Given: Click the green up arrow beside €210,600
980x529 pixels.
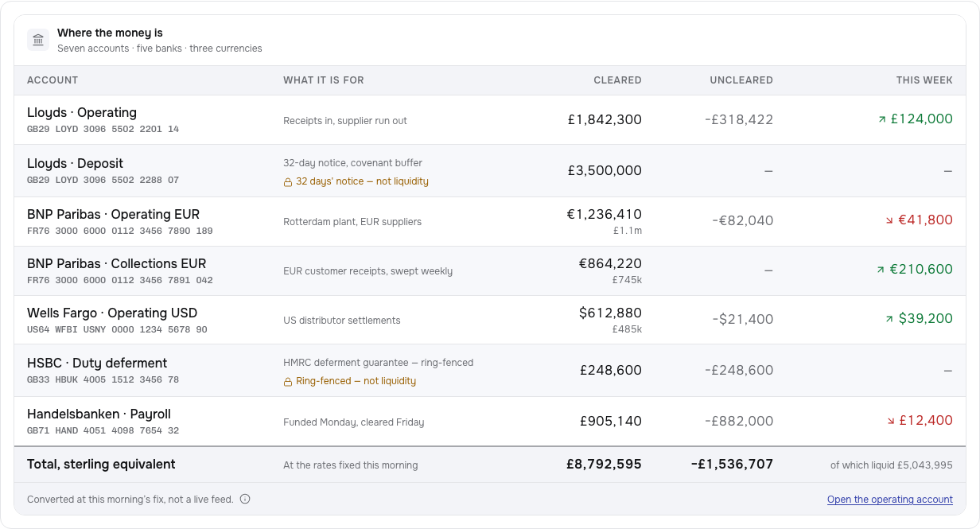Looking at the screenshot, I should point(881,270).
